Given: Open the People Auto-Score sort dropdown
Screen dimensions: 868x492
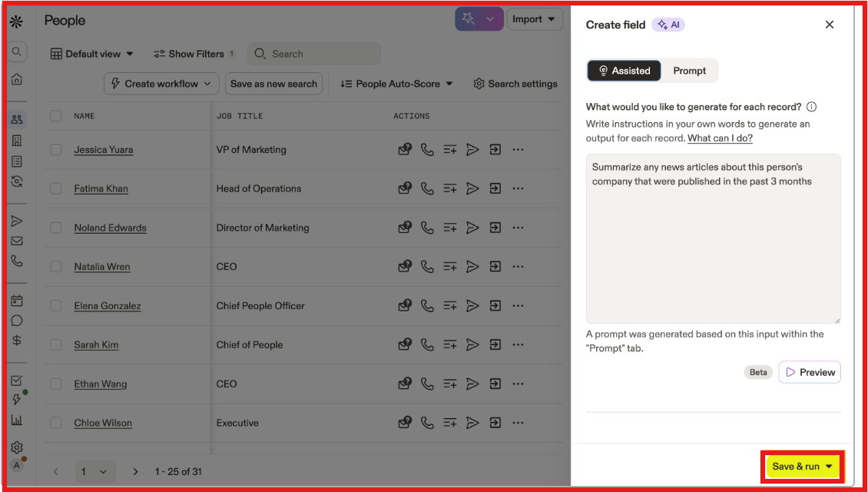Looking at the screenshot, I should tap(395, 83).
